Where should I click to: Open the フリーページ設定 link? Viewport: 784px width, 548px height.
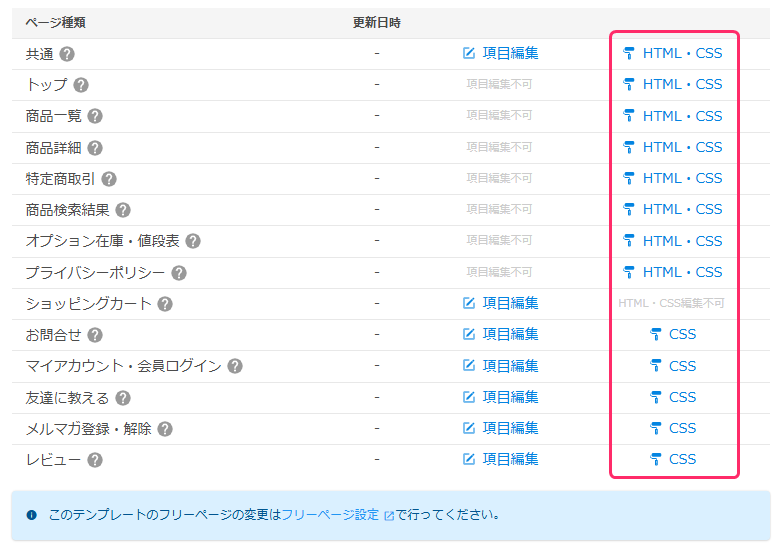331,515
